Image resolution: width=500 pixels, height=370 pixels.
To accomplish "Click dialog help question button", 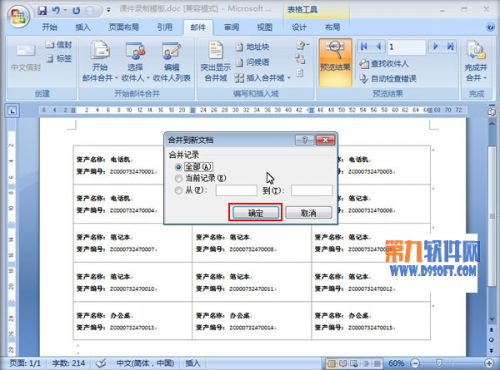I will click(305, 140).
